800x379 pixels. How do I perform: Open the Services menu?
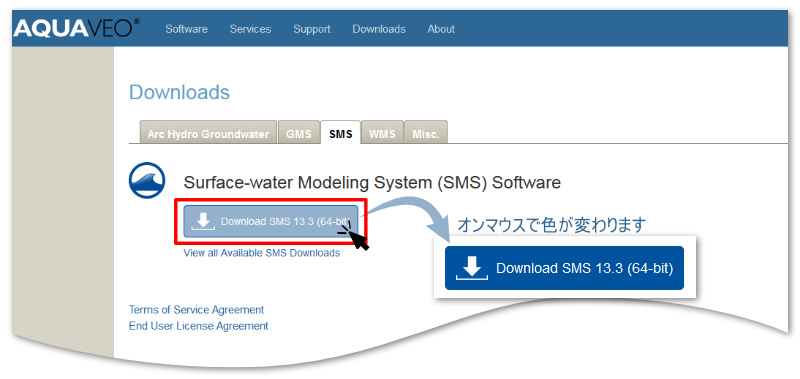click(x=250, y=29)
